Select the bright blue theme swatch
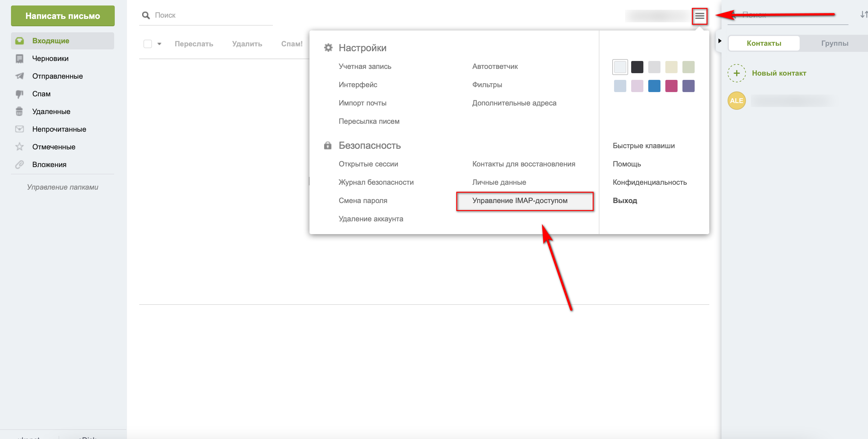The height and width of the screenshot is (439, 868). pos(654,86)
